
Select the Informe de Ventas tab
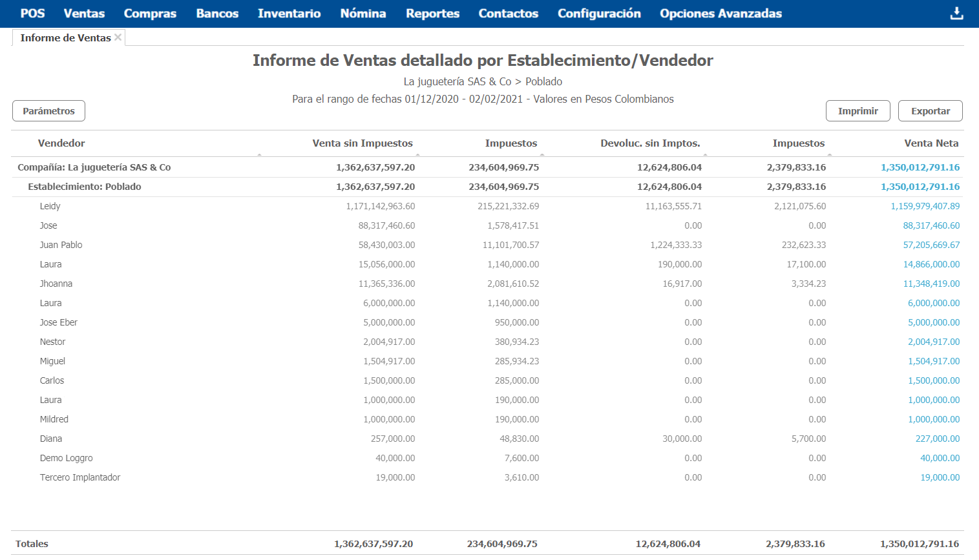pos(65,38)
